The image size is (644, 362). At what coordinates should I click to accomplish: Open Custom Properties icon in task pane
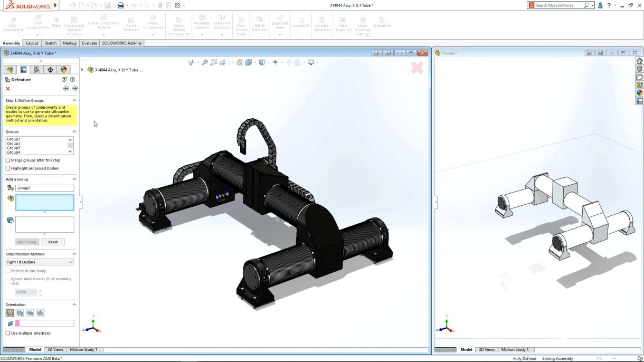click(639, 101)
